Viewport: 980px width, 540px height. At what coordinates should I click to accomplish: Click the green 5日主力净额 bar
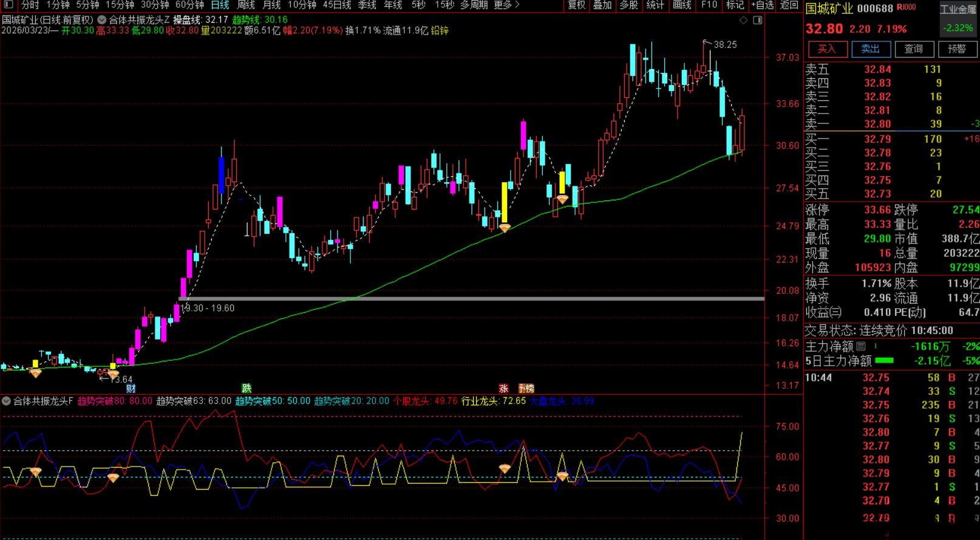pos(884,361)
